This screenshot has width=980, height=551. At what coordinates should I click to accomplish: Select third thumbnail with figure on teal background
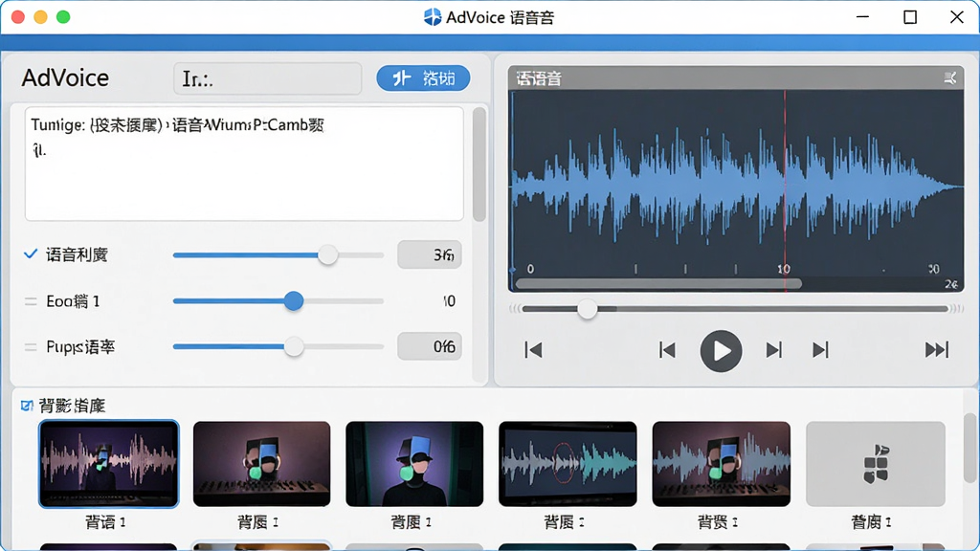414,464
